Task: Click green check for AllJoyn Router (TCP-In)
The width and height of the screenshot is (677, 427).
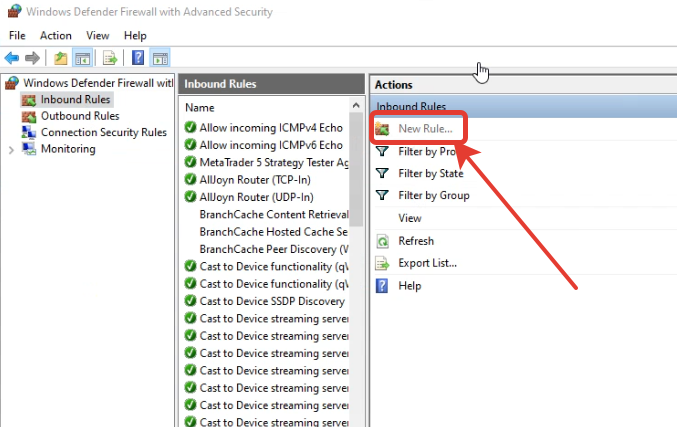Action: point(190,179)
